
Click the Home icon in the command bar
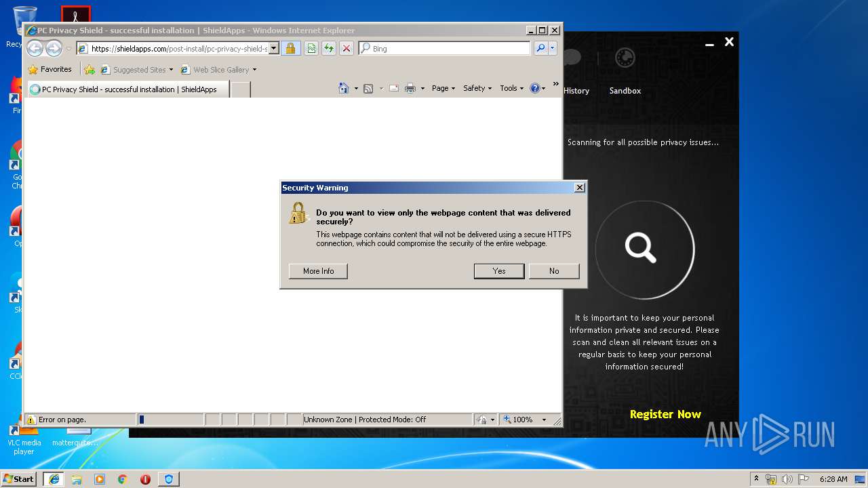point(344,88)
